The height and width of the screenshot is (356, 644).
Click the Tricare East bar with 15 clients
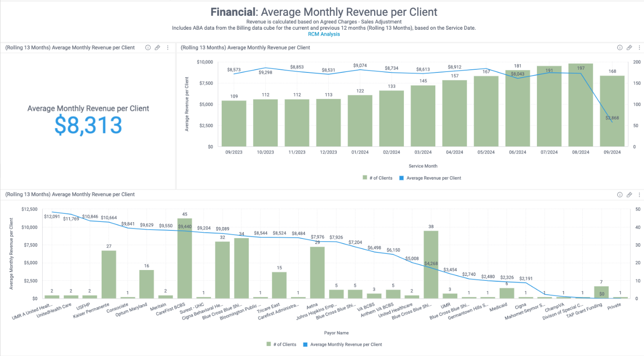coord(279,285)
